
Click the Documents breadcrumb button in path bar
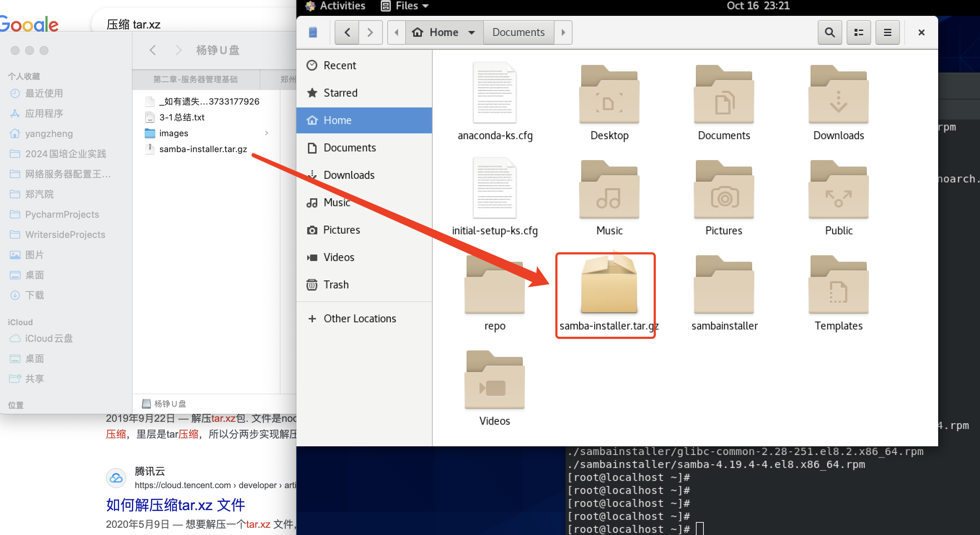click(x=518, y=32)
